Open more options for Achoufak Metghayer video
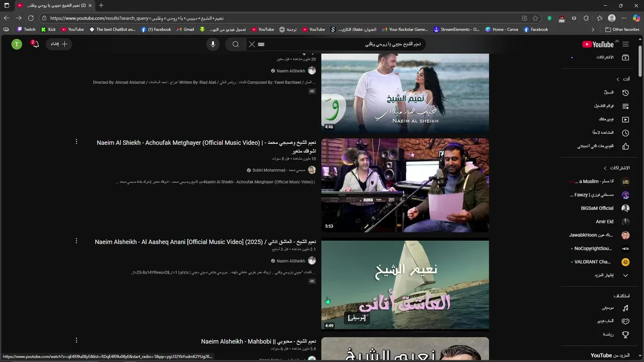This screenshot has height=362, width=644. pyautogui.click(x=76, y=142)
